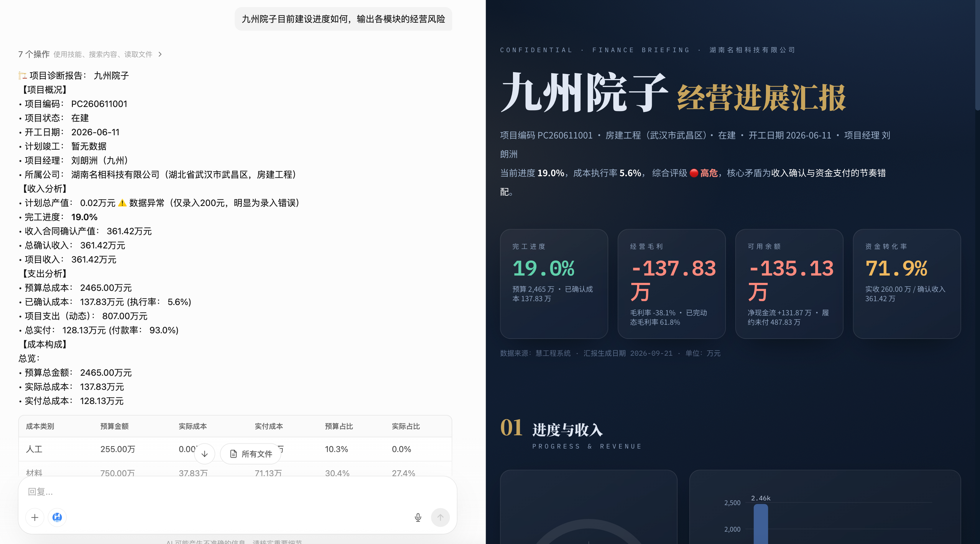Viewport: 980px width, 544px height.
Task: Click the 实际占比 column header
Action: tap(406, 426)
